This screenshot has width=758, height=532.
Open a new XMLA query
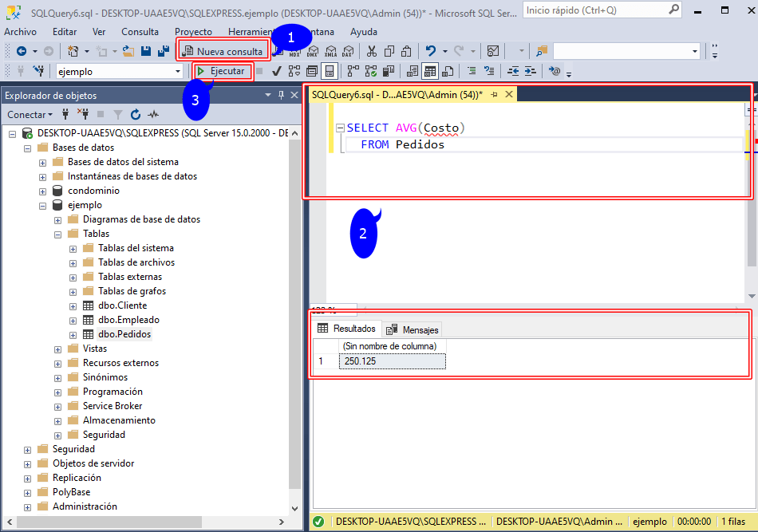pyautogui.click(x=331, y=50)
